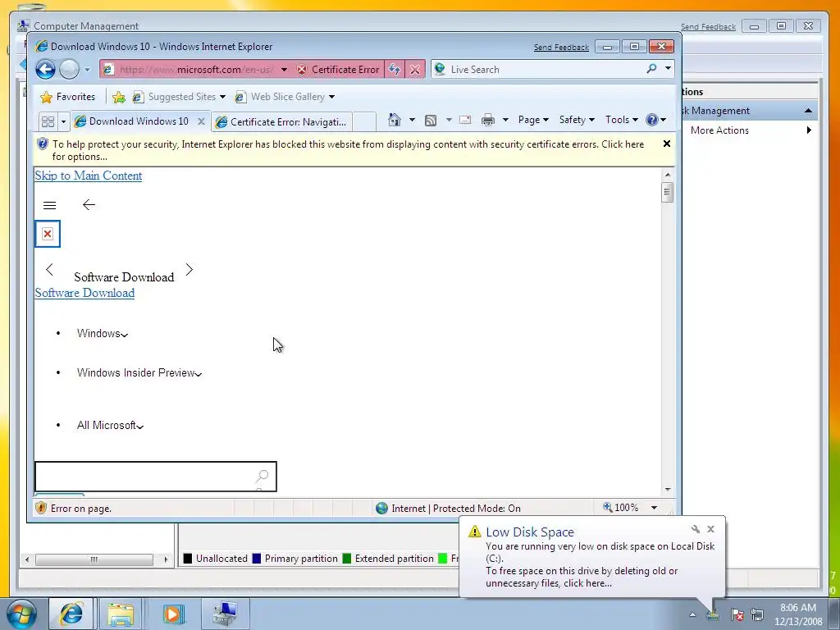Image resolution: width=840 pixels, height=630 pixels.
Task: Click the Print icon
Action: (x=487, y=120)
